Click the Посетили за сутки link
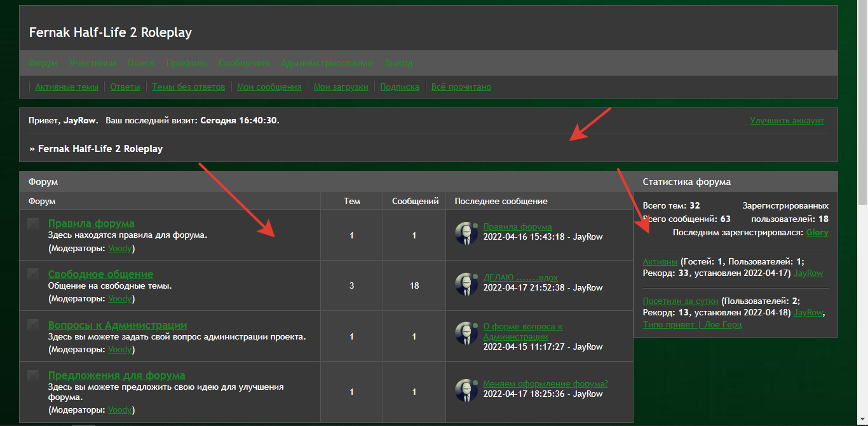The image size is (868, 426). pyautogui.click(x=681, y=301)
